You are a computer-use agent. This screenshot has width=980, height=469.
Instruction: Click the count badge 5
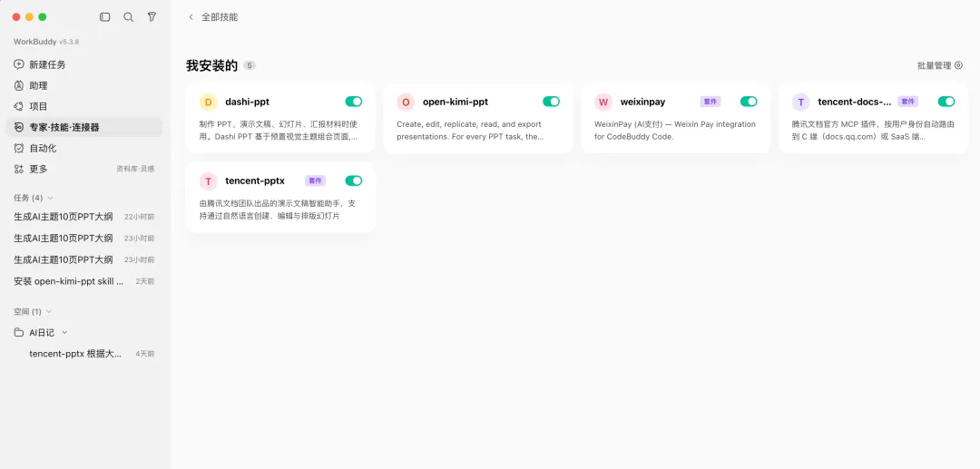coord(250,65)
